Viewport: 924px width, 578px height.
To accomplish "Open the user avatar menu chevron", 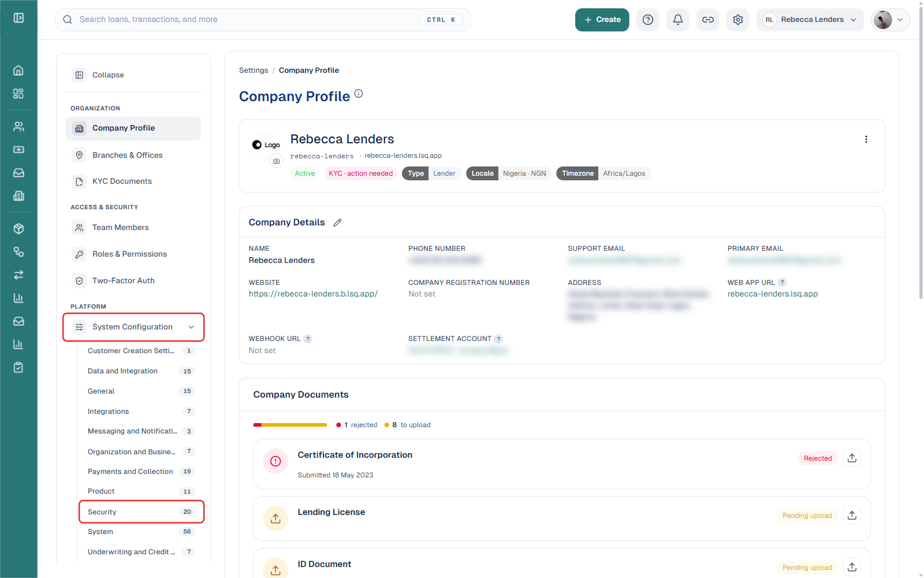I will [x=900, y=20].
